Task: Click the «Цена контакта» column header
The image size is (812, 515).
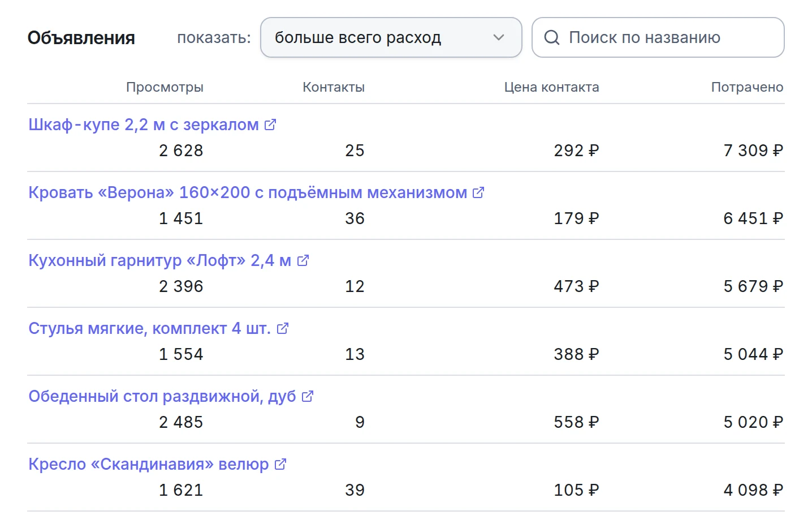Action: 551,87
